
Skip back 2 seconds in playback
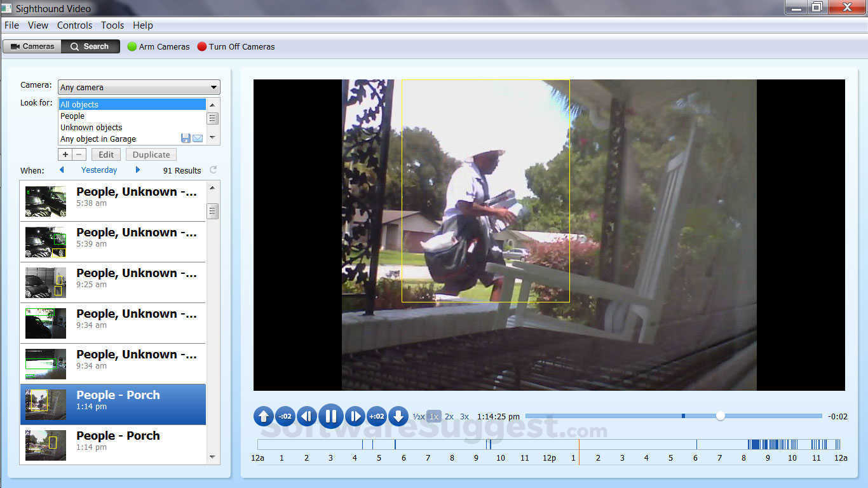click(x=285, y=416)
